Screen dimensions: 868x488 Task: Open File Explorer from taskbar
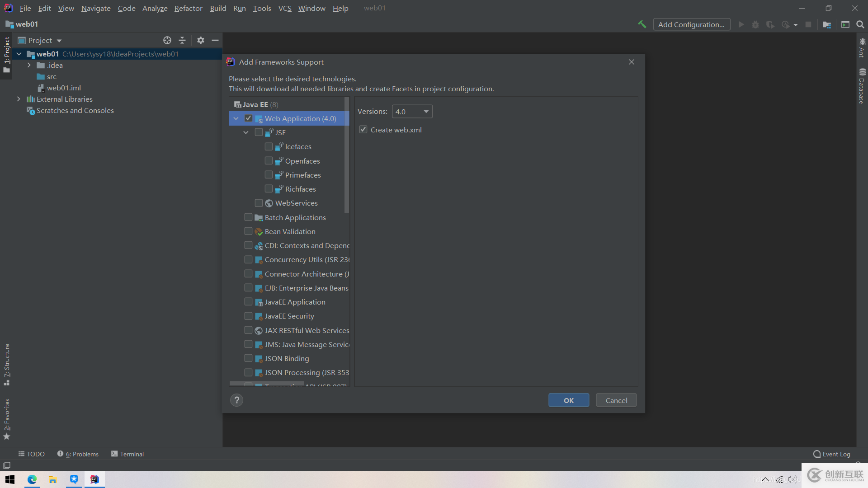tap(53, 479)
